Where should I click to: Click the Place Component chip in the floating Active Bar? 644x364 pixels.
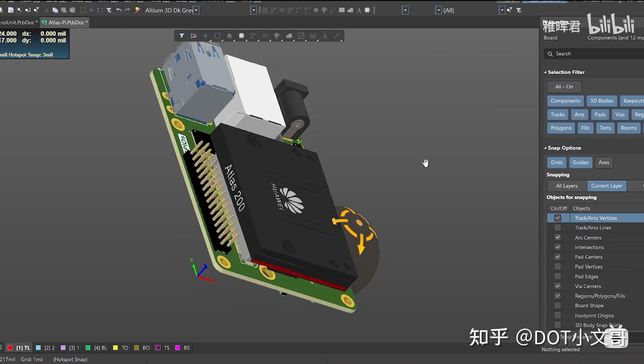(x=242, y=36)
